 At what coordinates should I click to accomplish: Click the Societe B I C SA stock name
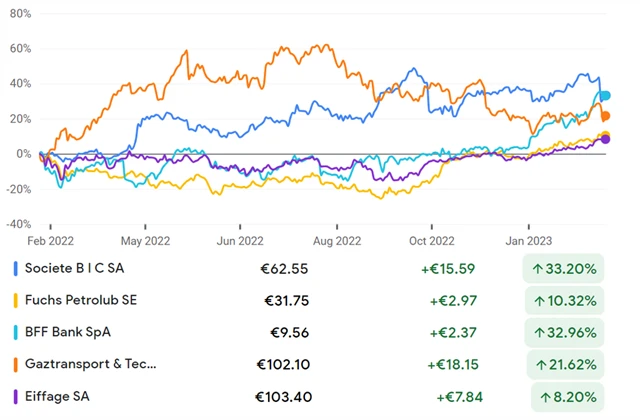tap(78, 268)
